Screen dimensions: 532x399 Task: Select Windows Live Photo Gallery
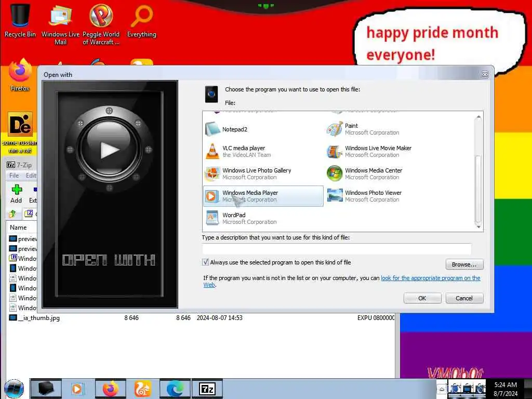(x=263, y=174)
